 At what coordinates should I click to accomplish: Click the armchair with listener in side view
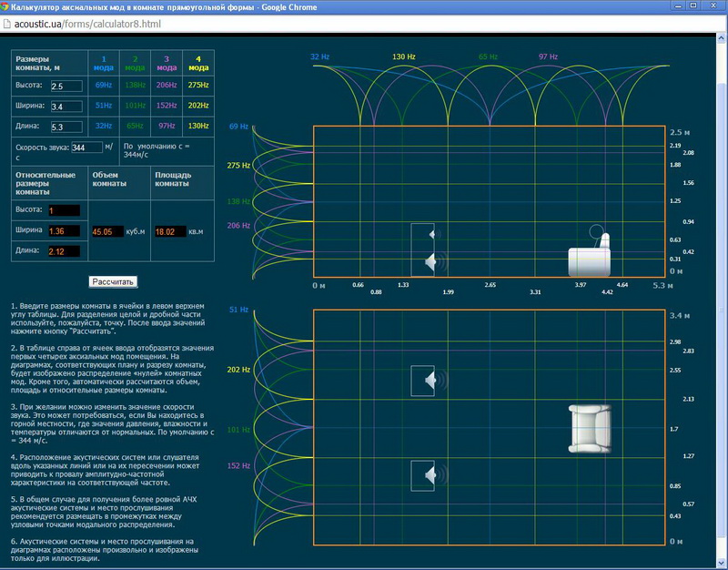(x=589, y=255)
